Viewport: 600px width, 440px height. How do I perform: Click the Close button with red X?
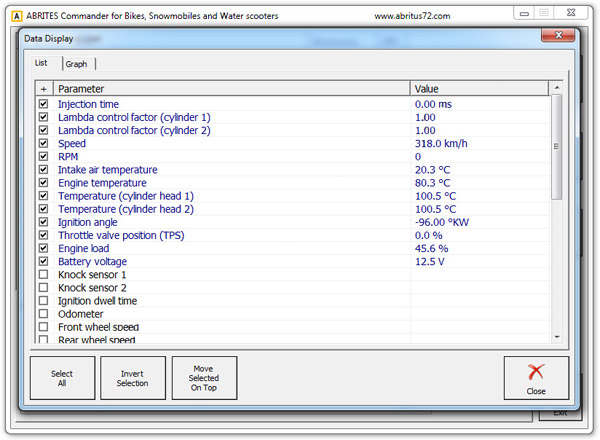(536, 378)
